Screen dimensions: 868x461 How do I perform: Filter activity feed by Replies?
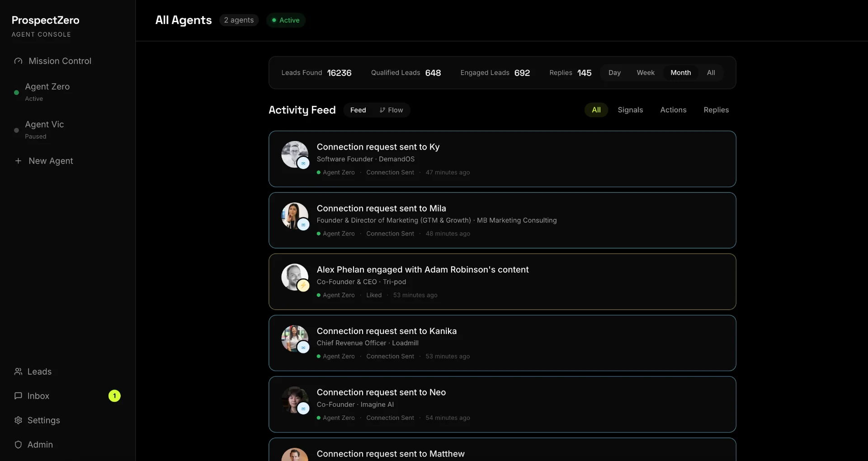[716, 110]
